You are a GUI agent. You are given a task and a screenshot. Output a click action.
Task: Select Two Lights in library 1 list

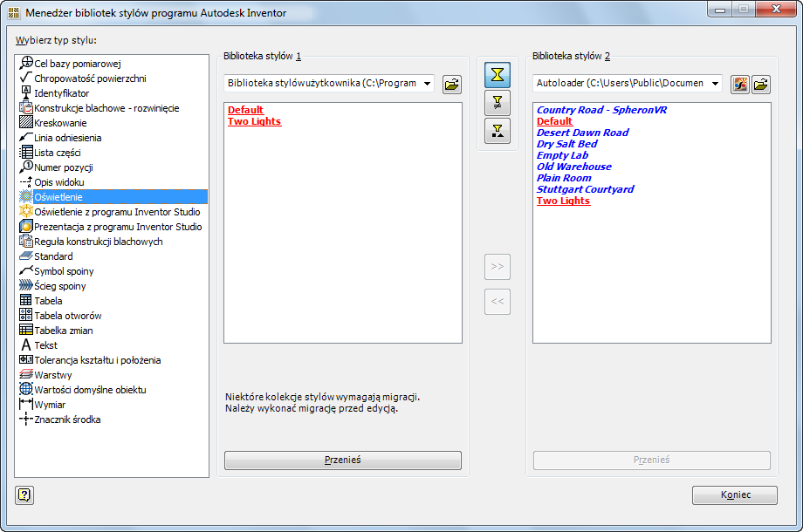pos(255,121)
